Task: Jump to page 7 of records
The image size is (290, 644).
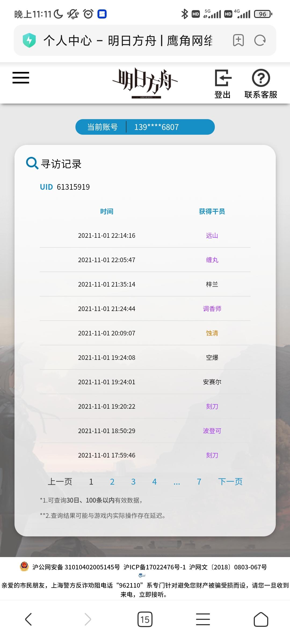Action: pos(199,482)
